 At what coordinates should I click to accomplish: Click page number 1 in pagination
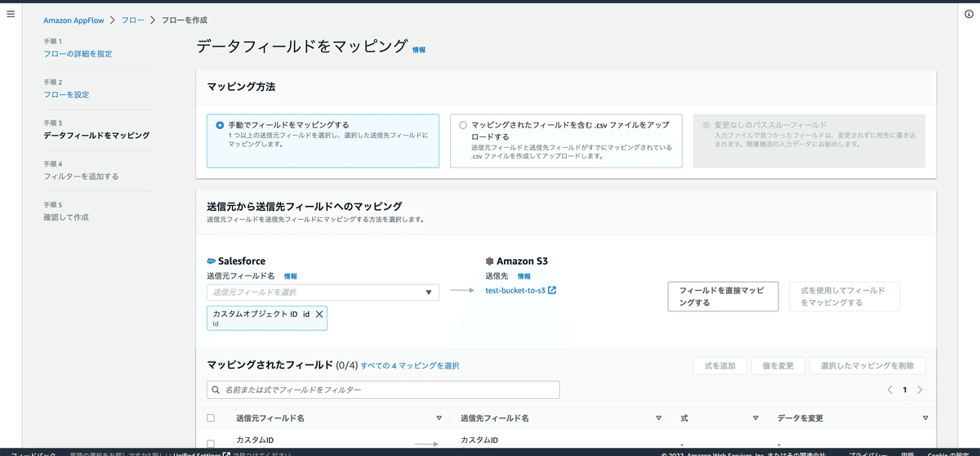[x=905, y=390]
